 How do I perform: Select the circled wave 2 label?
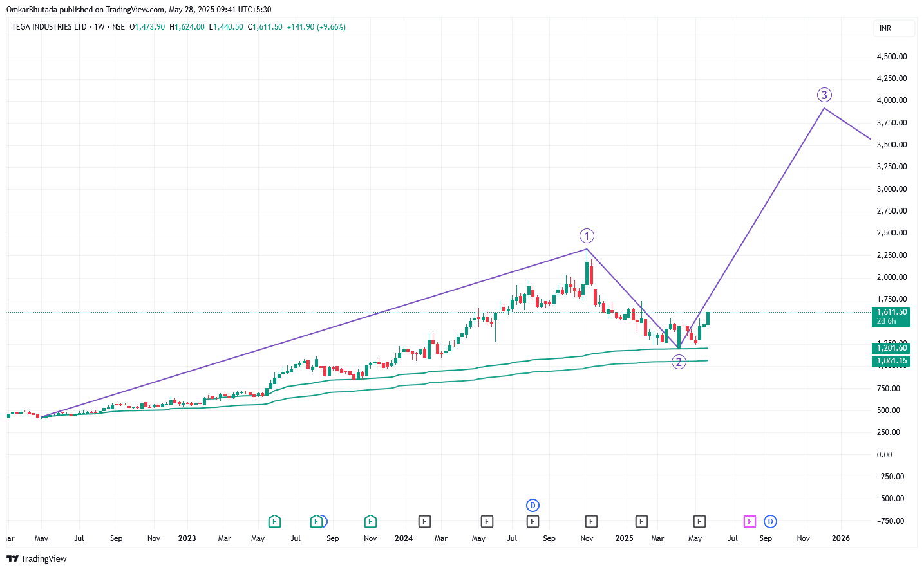click(x=679, y=362)
